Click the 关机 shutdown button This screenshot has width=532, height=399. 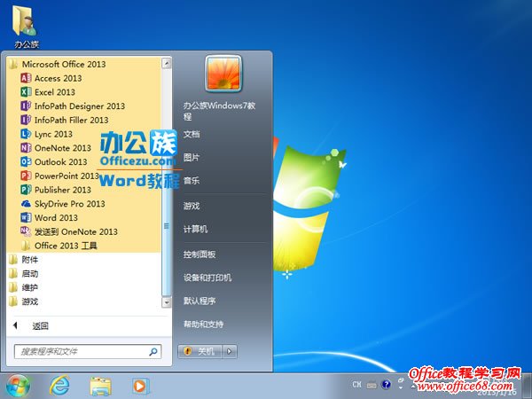pyautogui.click(x=200, y=351)
